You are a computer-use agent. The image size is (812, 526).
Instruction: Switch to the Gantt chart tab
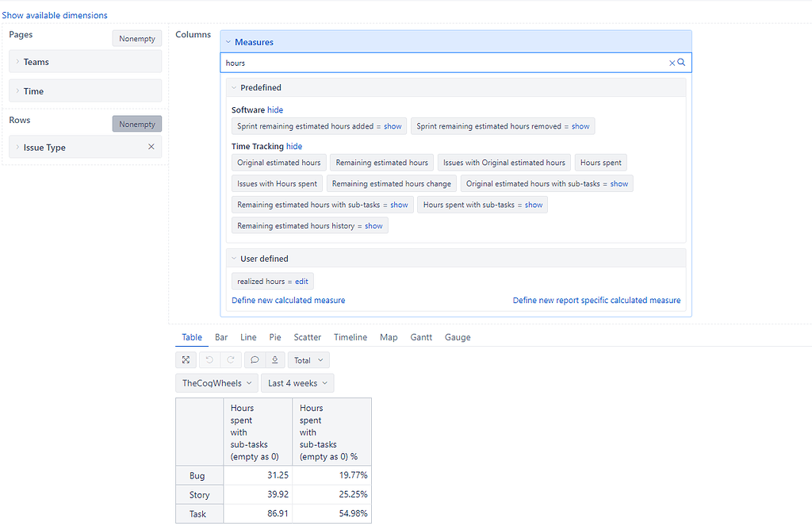coord(421,337)
